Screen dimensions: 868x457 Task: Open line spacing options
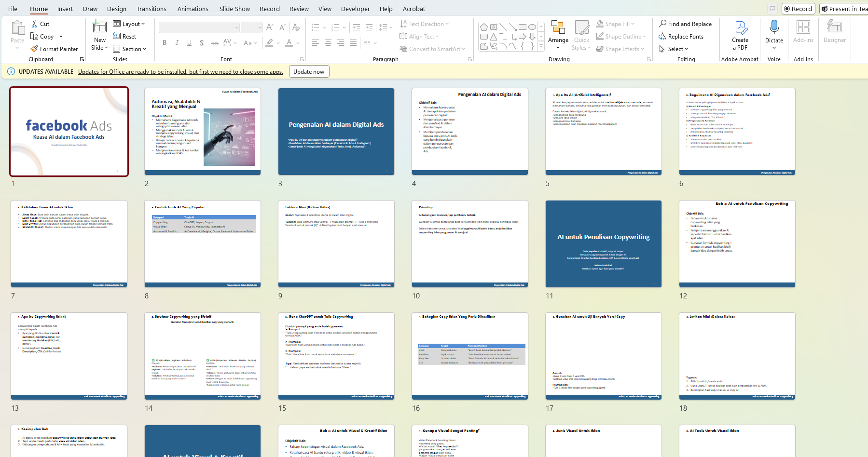(386, 27)
